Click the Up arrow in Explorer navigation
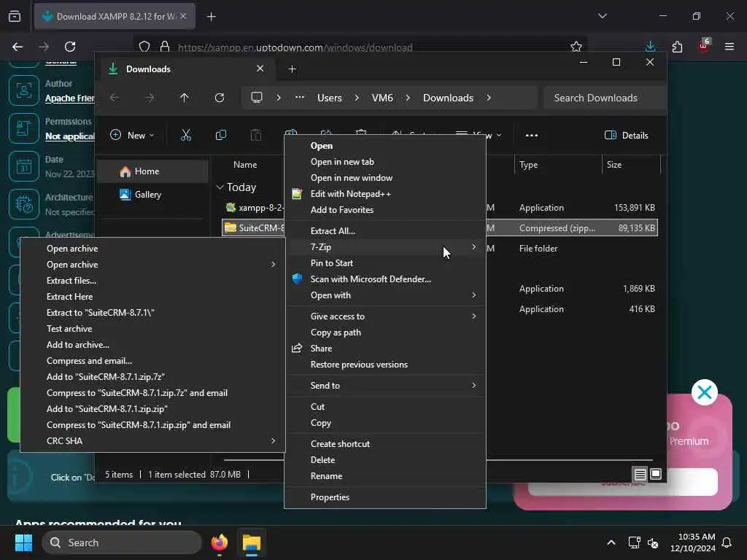This screenshot has width=747, height=560. [185, 98]
